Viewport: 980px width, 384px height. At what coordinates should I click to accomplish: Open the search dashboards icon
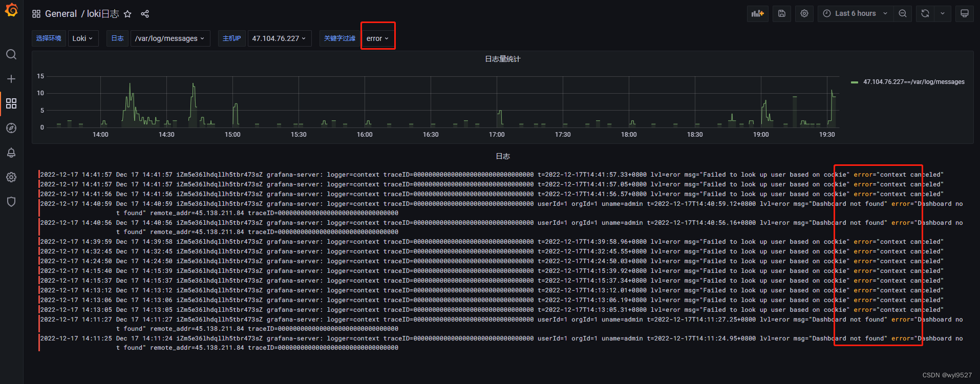point(11,54)
